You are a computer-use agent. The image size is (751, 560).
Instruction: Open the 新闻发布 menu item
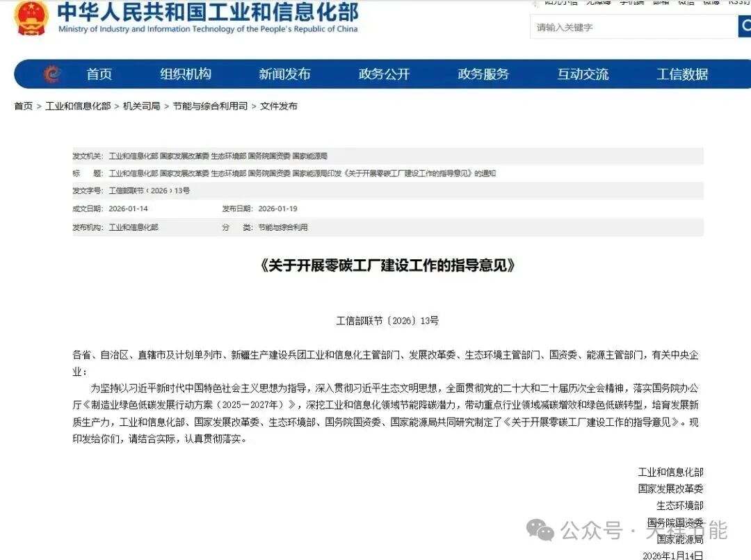click(x=285, y=74)
